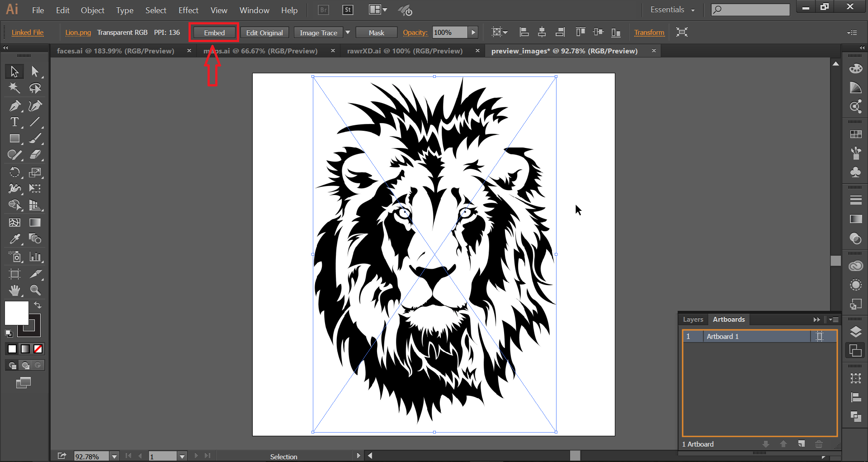The height and width of the screenshot is (462, 868).
Task: Select the Line Segment tool
Action: coord(35,122)
